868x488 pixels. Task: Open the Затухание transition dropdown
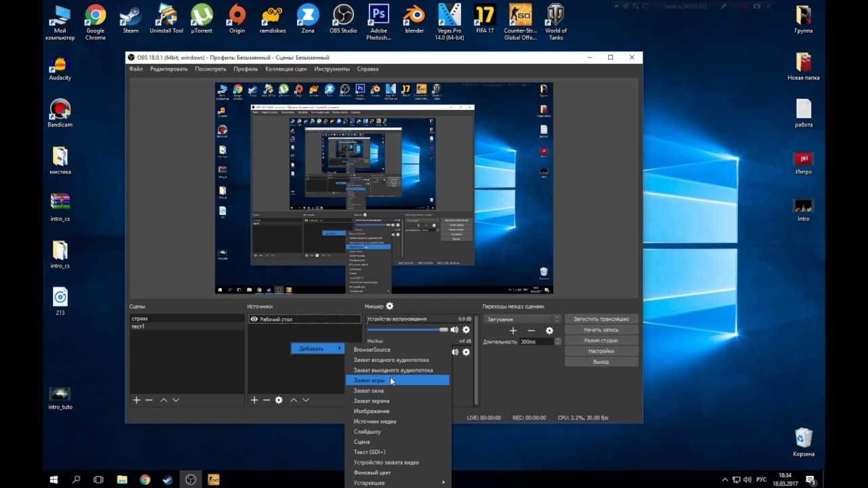click(x=522, y=319)
